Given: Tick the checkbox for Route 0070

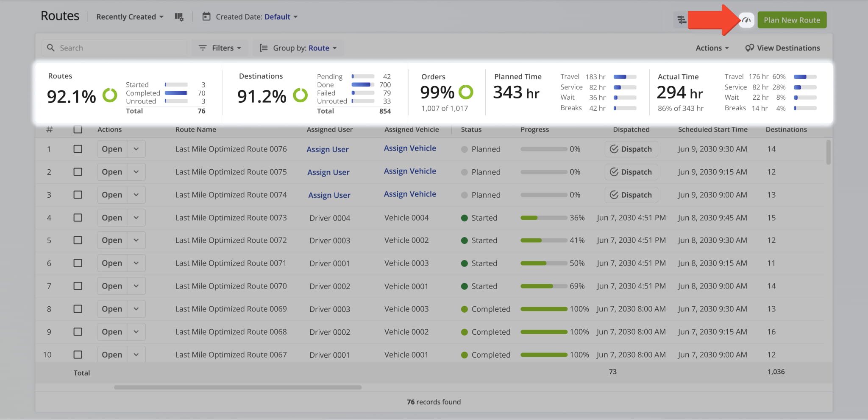Looking at the screenshot, I should tap(78, 286).
